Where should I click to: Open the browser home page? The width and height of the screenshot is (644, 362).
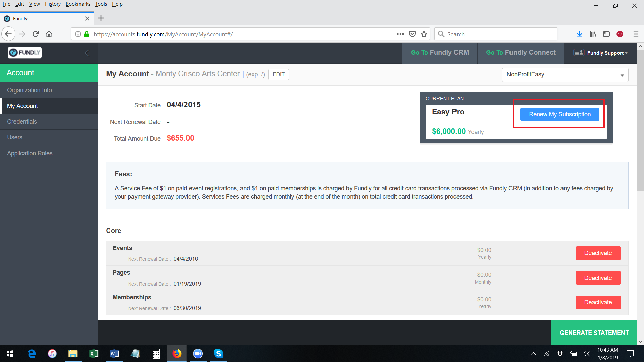pyautogui.click(x=49, y=34)
